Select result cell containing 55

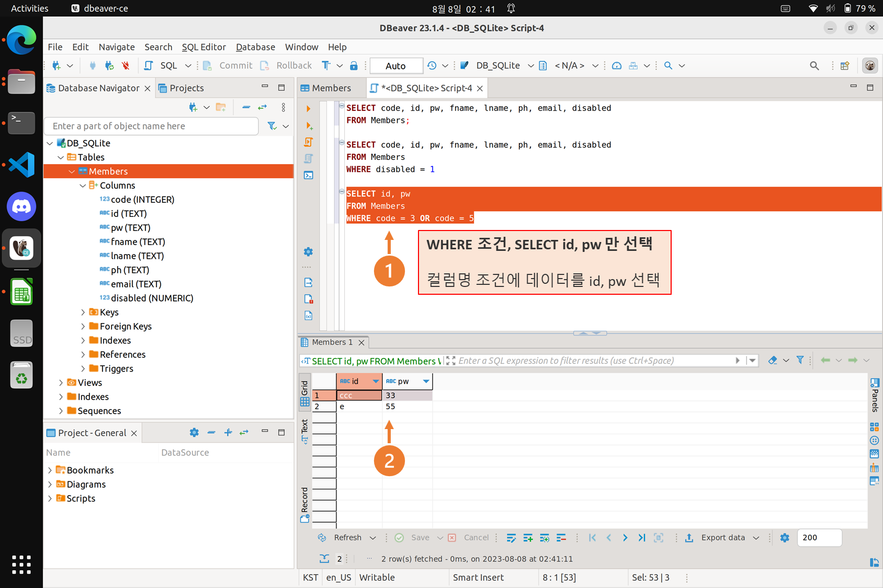407,407
